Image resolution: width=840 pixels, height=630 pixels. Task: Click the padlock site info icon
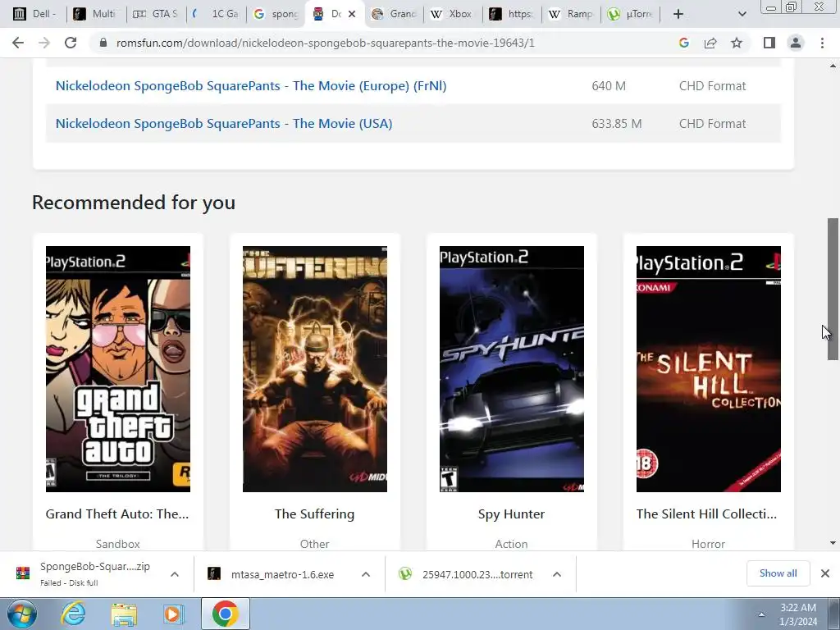click(103, 43)
